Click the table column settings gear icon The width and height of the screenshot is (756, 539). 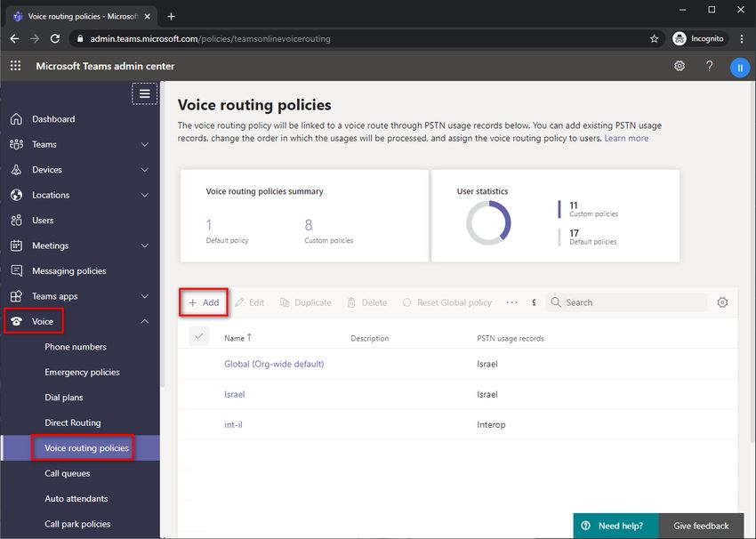tap(722, 302)
